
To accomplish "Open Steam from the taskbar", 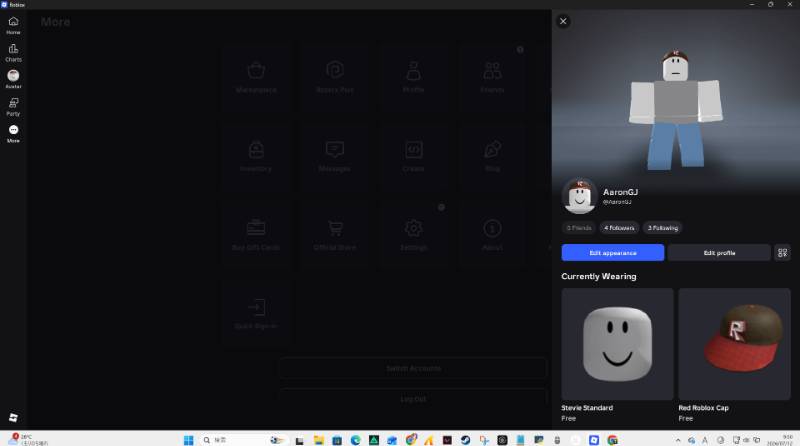I will click(x=465, y=440).
